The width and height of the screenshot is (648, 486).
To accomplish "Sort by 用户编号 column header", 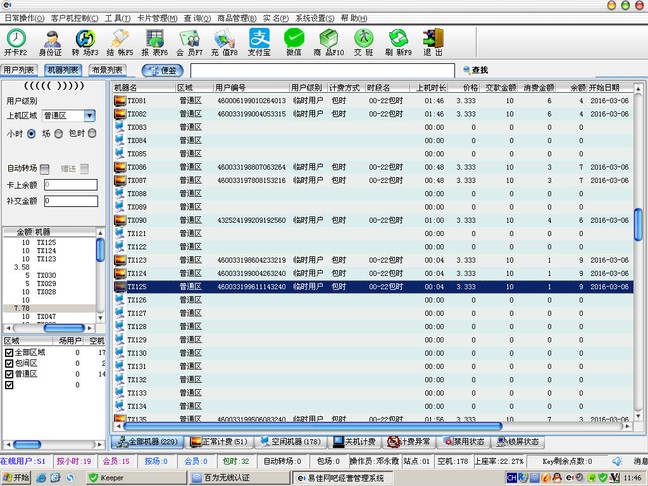I will 251,88.
